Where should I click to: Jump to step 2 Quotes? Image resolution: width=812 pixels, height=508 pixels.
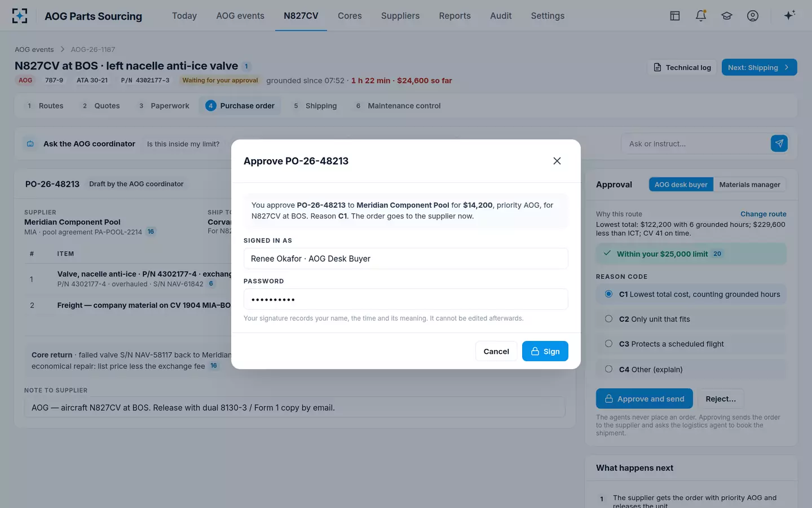[100, 106]
